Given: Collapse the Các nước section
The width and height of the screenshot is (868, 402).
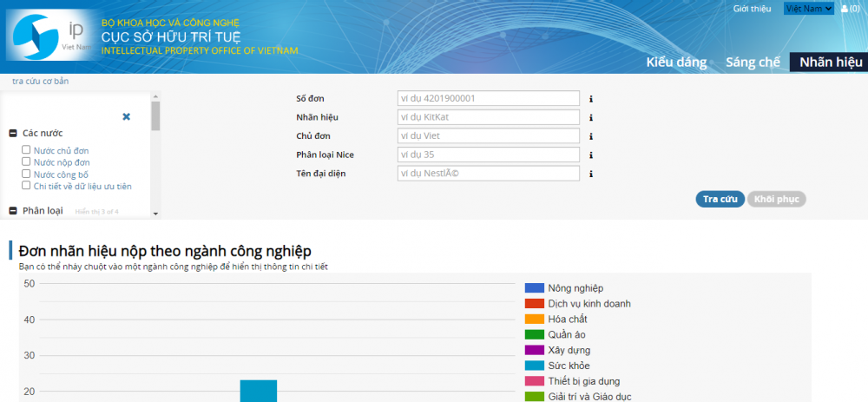Looking at the screenshot, I should coord(14,134).
